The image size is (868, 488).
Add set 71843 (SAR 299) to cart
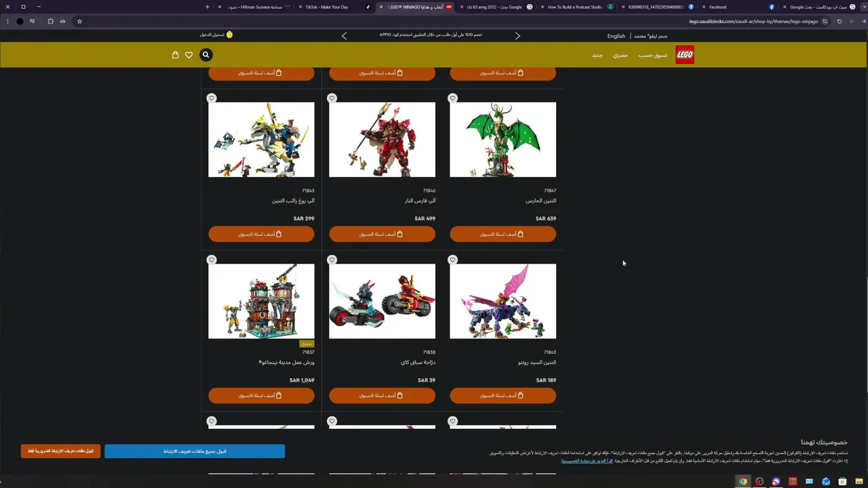[x=261, y=234]
